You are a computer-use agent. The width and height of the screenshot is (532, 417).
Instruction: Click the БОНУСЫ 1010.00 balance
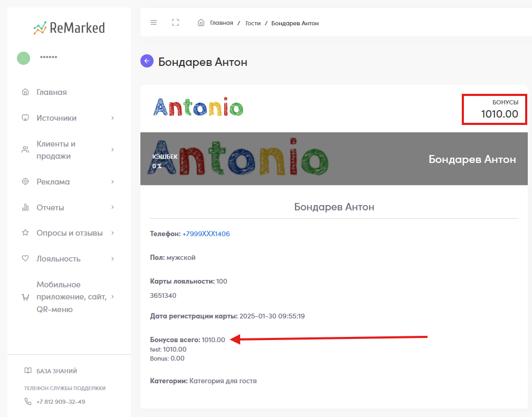click(x=495, y=110)
